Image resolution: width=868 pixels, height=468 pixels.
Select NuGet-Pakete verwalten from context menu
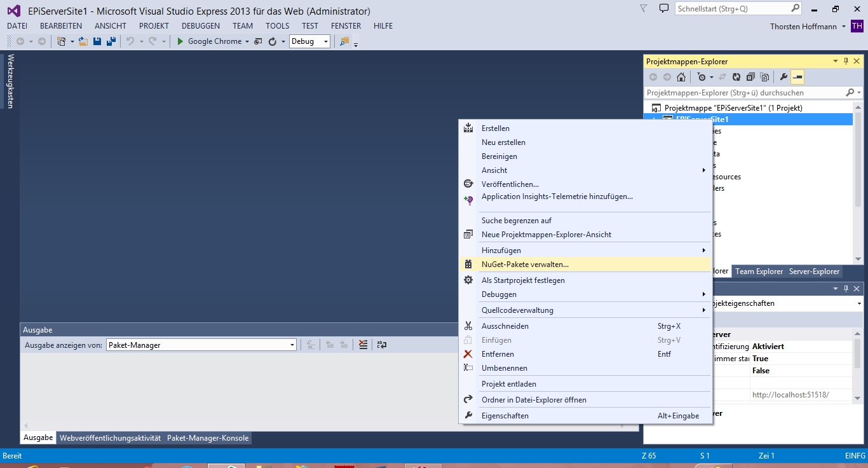pyautogui.click(x=525, y=265)
